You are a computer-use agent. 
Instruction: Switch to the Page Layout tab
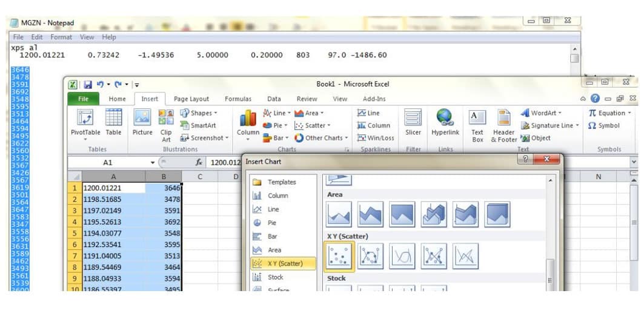191,99
